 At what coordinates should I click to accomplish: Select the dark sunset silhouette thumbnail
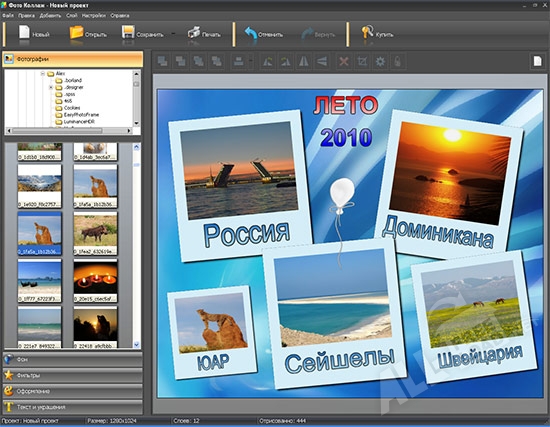95,327
